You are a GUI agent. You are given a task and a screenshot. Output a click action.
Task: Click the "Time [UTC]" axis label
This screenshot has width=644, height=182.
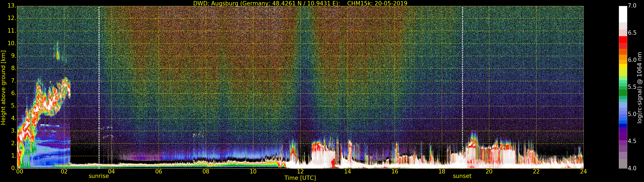tap(300, 178)
